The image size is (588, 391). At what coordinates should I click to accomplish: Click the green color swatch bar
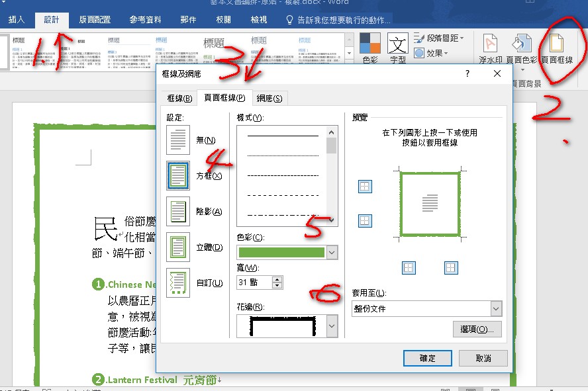(x=281, y=252)
